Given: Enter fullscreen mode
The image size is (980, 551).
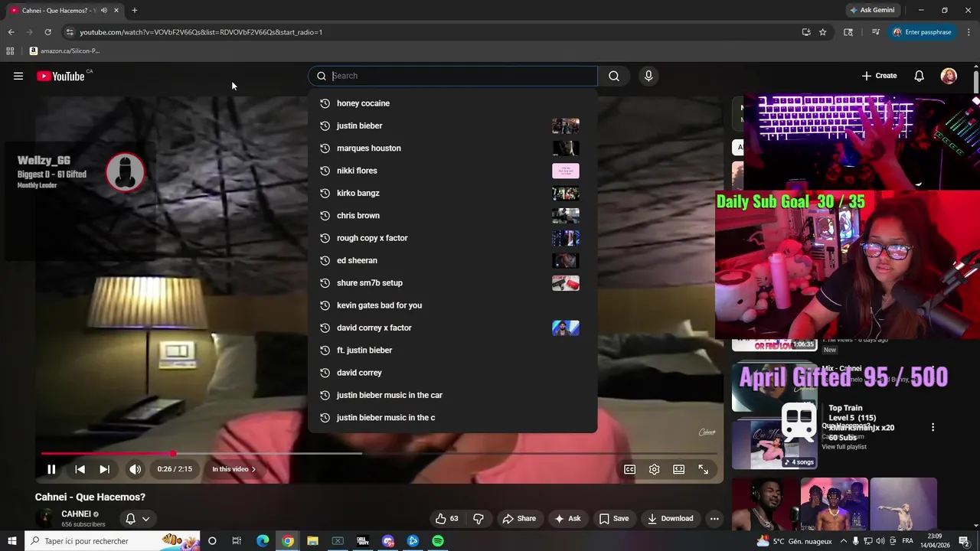Looking at the screenshot, I should tap(703, 469).
